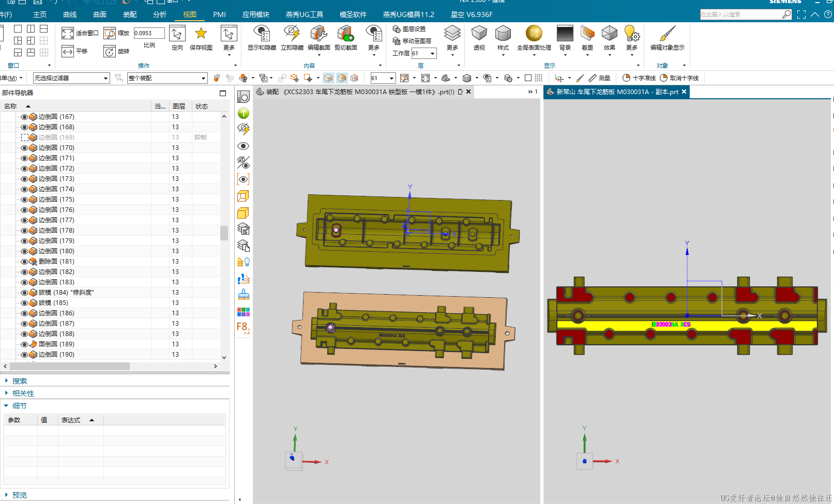The image size is (834, 504).
Task: Click Move to Layer (移动至图层)
Action: click(412, 41)
